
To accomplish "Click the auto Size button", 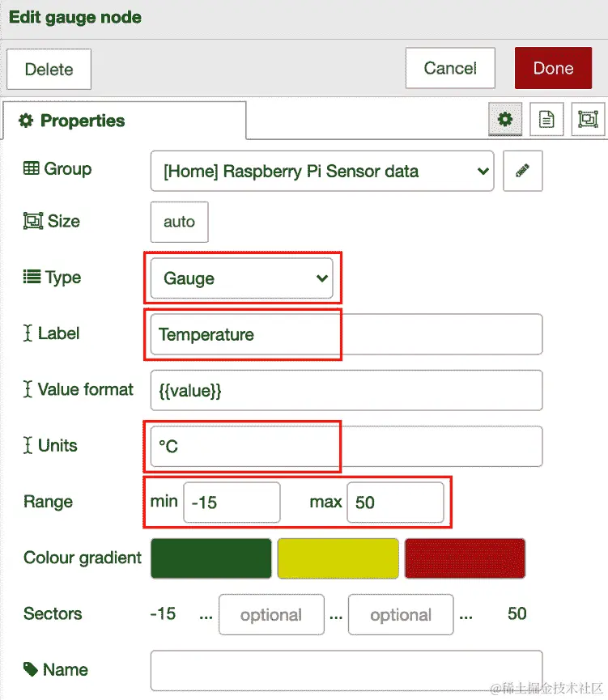I will tap(179, 222).
